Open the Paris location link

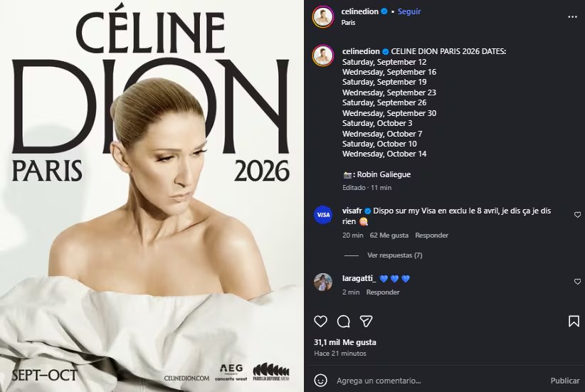coord(348,22)
